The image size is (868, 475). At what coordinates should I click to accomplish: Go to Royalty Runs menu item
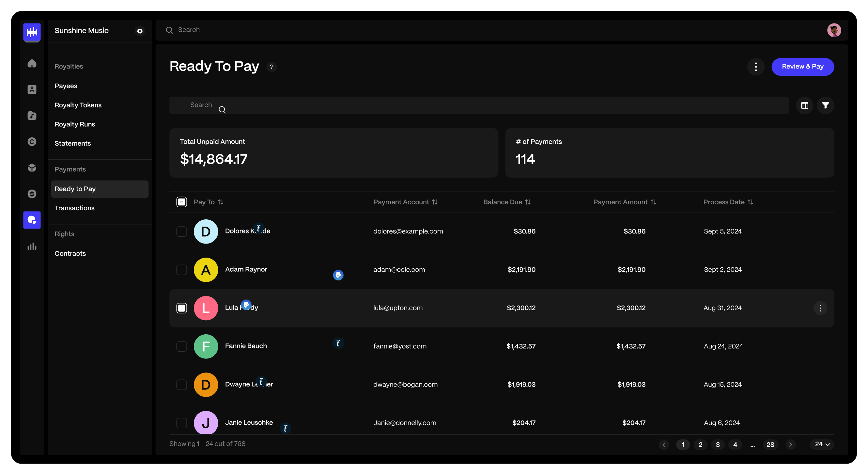75,124
